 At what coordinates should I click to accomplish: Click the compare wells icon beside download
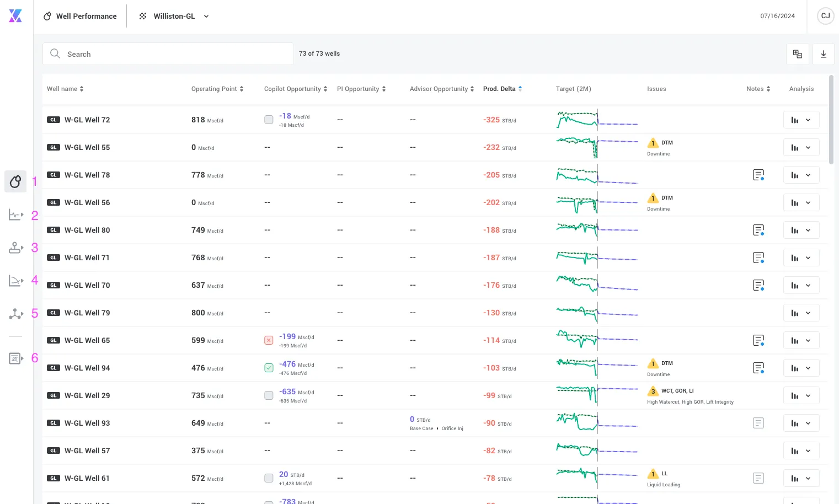pyautogui.click(x=798, y=54)
